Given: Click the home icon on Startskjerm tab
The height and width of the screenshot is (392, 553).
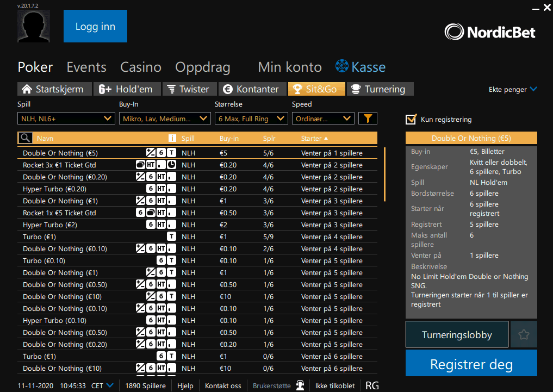Looking at the screenshot, I should (27, 89).
